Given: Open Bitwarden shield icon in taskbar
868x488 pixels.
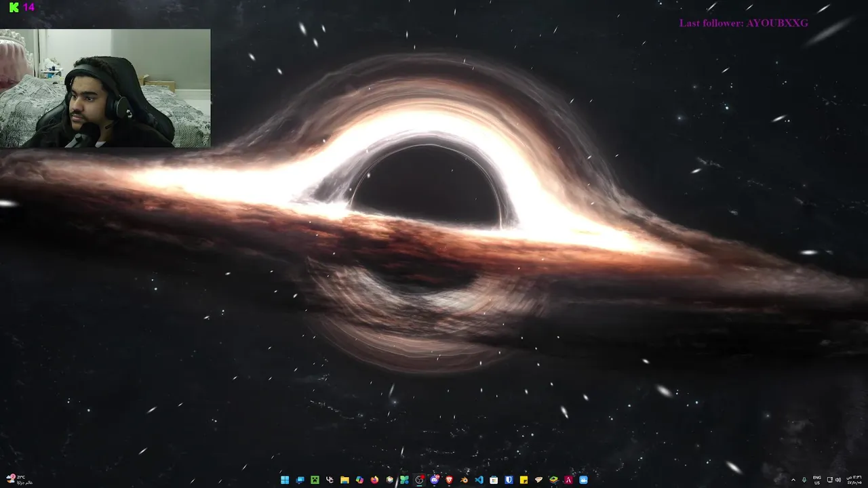Looking at the screenshot, I should click(x=509, y=480).
